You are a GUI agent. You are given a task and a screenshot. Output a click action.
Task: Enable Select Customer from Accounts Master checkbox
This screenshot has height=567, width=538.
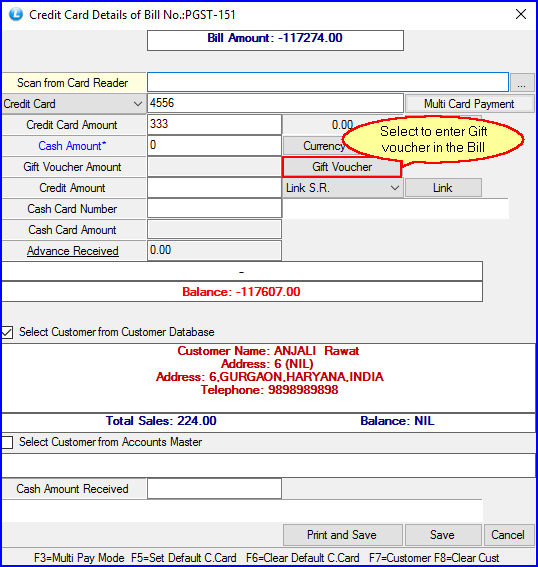click(x=7, y=442)
